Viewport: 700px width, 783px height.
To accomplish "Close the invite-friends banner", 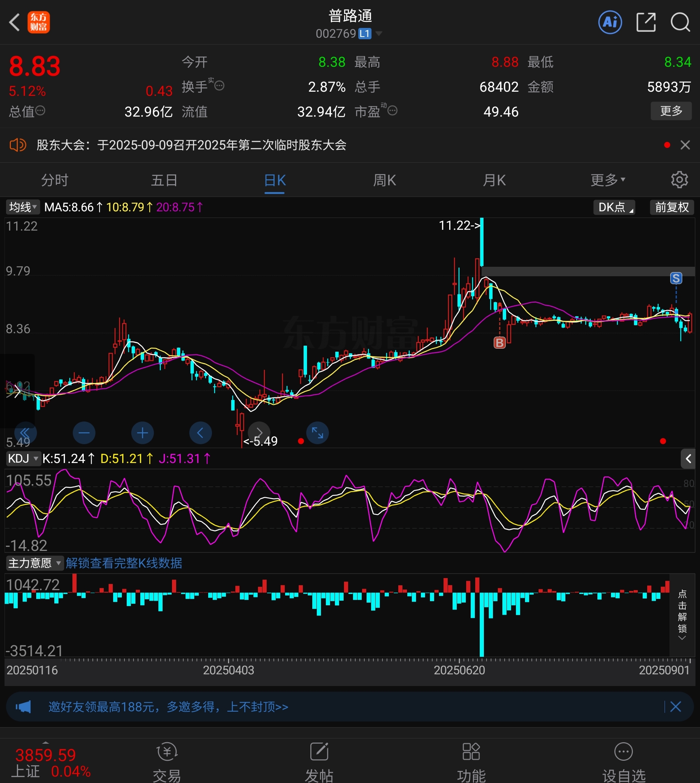I will pyautogui.click(x=676, y=707).
